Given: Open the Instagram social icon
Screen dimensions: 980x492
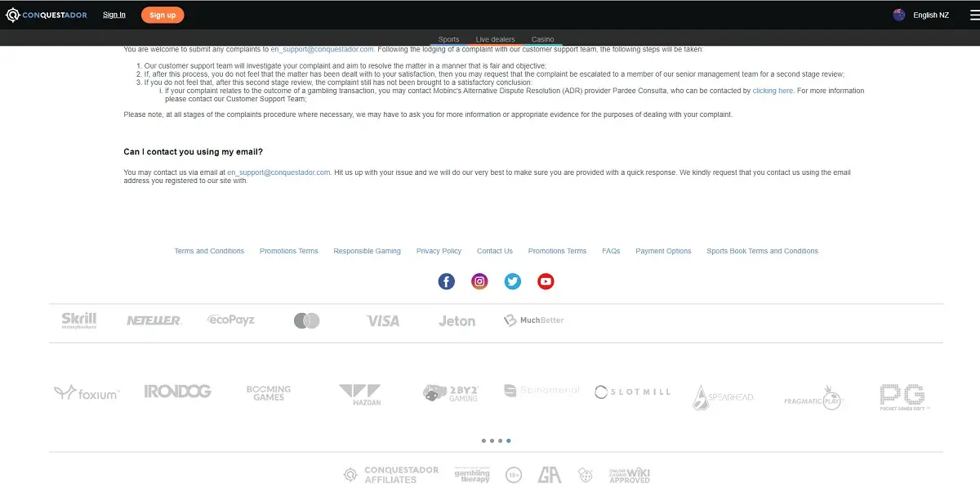Looking at the screenshot, I should click(479, 281).
